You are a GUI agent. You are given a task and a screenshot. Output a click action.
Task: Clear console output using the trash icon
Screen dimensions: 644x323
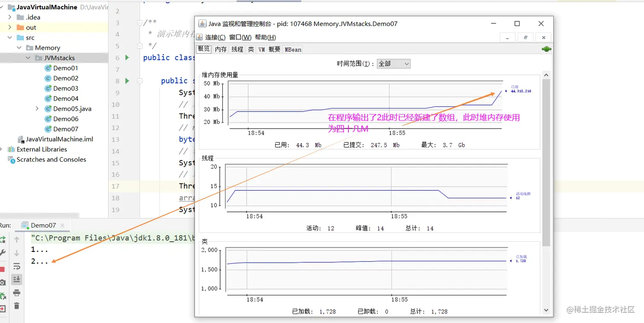coord(16,305)
